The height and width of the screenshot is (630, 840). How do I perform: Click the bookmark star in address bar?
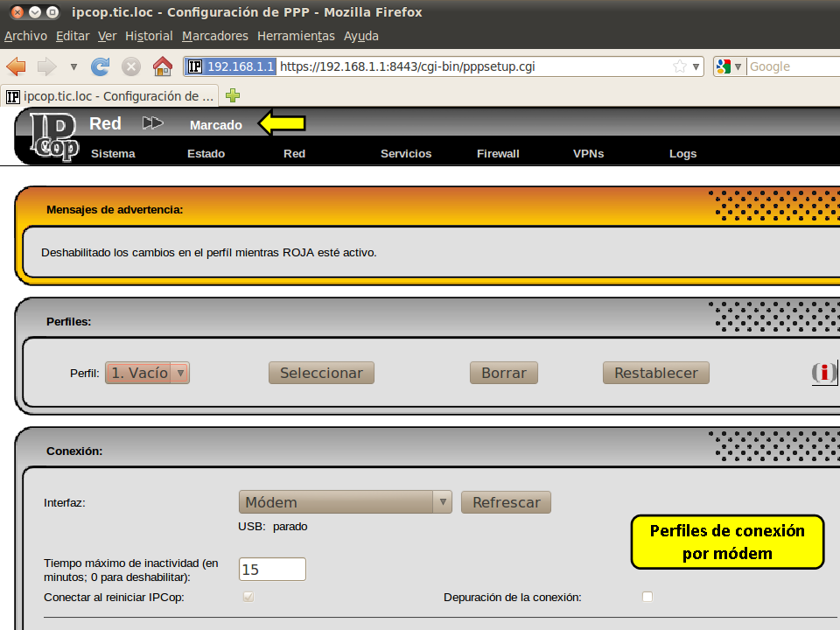coord(680,66)
